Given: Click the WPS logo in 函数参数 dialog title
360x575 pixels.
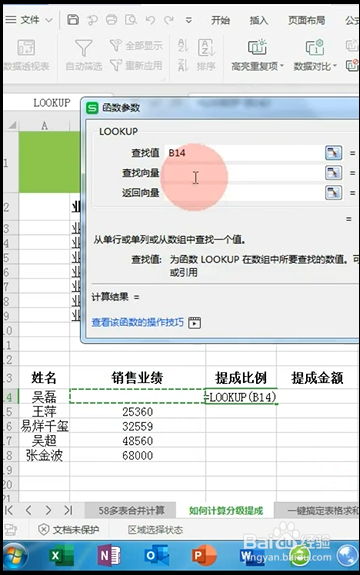Looking at the screenshot, I should pyautogui.click(x=92, y=108).
